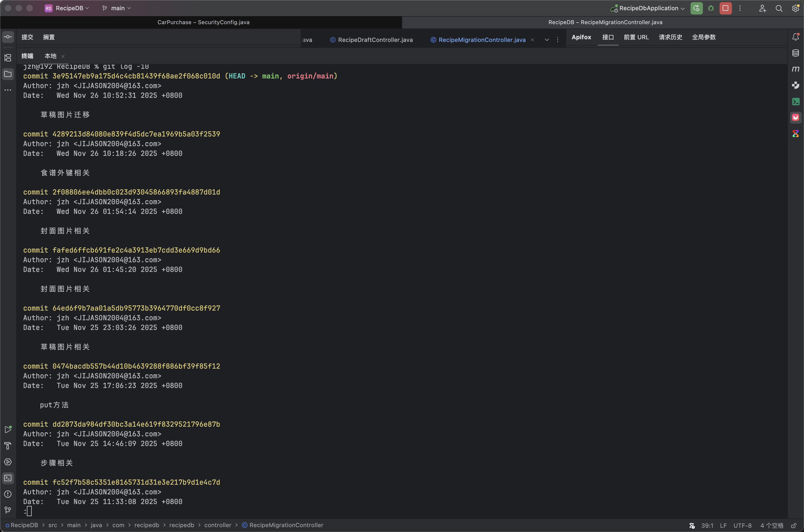Switch to RecipeDraftController.java tab
The width and height of the screenshot is (804, 532).
click(375, 40)
